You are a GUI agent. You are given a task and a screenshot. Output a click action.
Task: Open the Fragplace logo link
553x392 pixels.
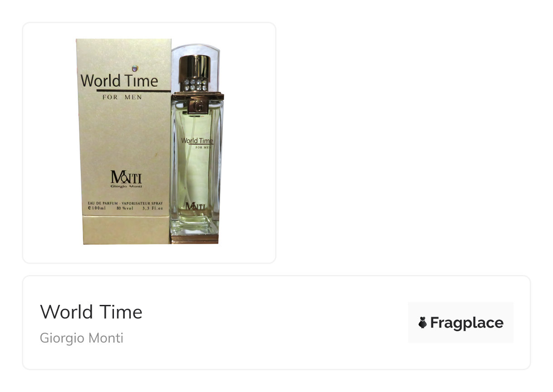pyautogui.click(x=461, y=323)
